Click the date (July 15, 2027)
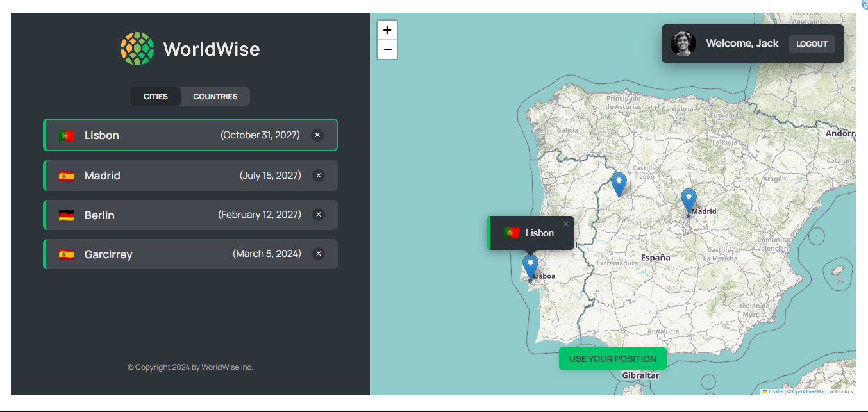 271,176
